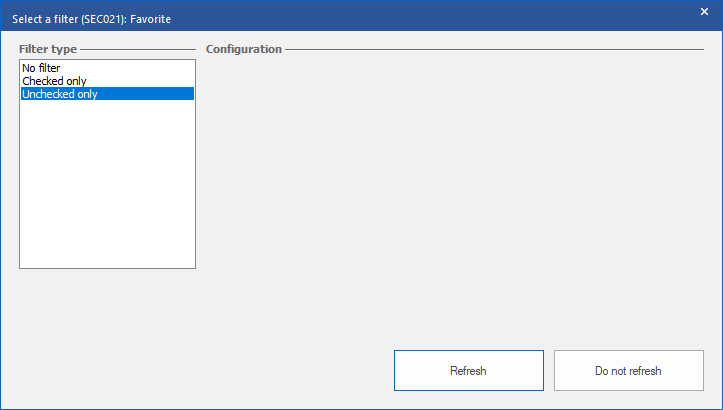Dismiss the dialog using the X button
The height and width of the screenshot is (410, 723).
[x=704, y=11]
